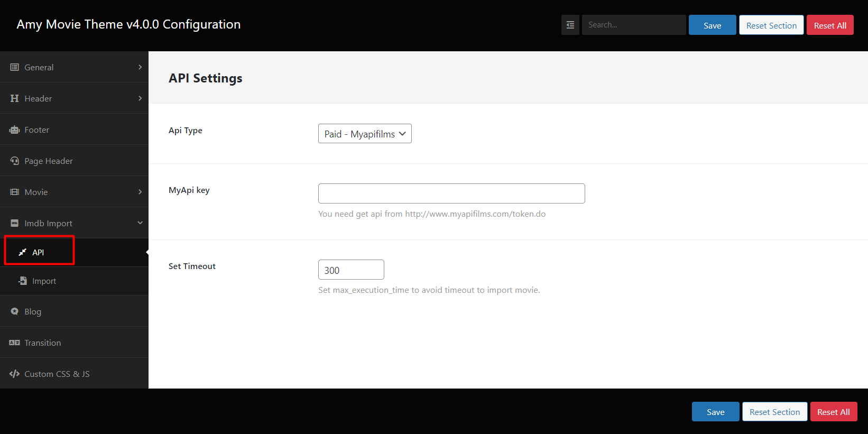Open the Blog settings section
Viewport: 868px width, 434px height.
pos(74,311)
